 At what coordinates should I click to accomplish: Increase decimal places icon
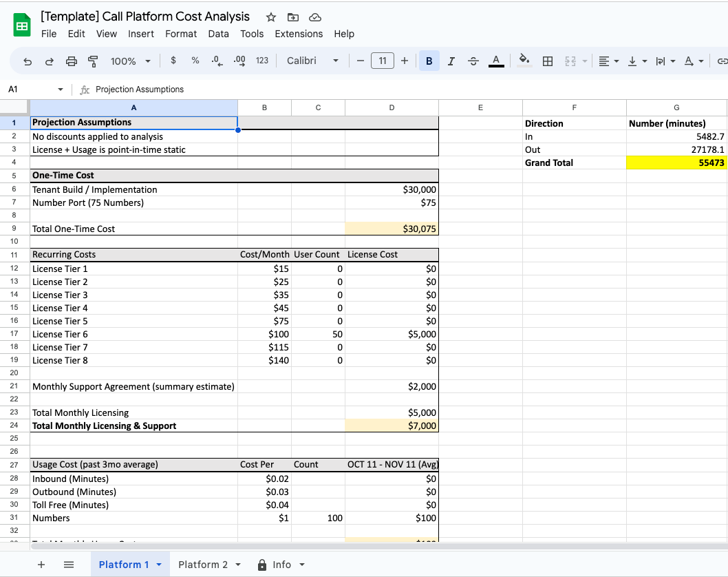pos(239,61)
